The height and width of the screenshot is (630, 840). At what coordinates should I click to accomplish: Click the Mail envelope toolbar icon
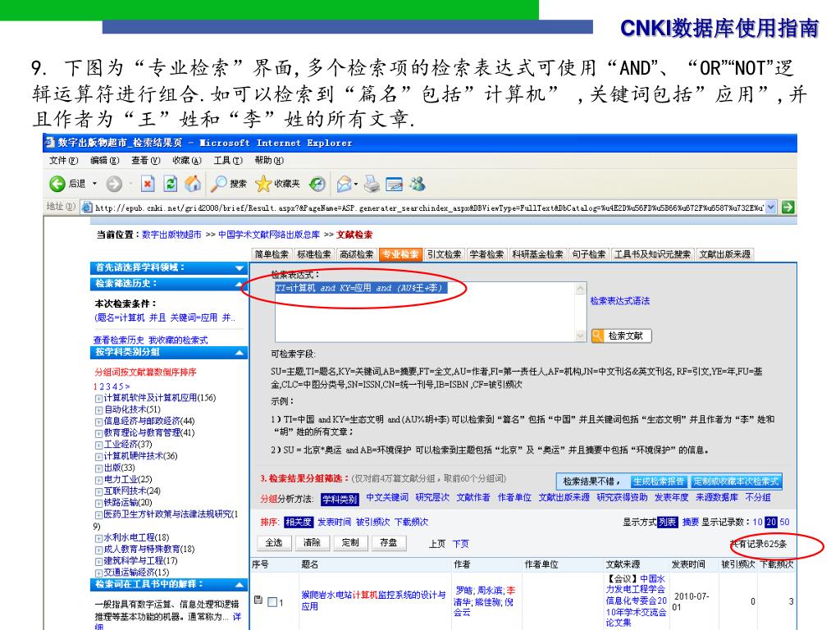coord(344,184)
